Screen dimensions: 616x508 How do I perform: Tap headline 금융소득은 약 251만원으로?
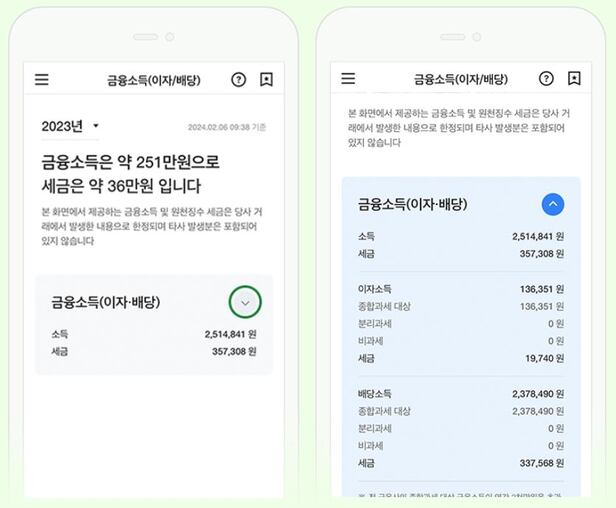[x=130, y=162]
